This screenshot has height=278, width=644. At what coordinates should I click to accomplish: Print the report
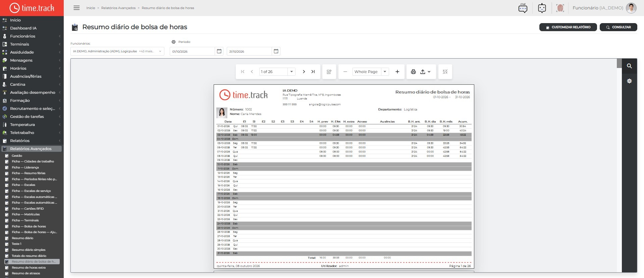click(413, 72)
